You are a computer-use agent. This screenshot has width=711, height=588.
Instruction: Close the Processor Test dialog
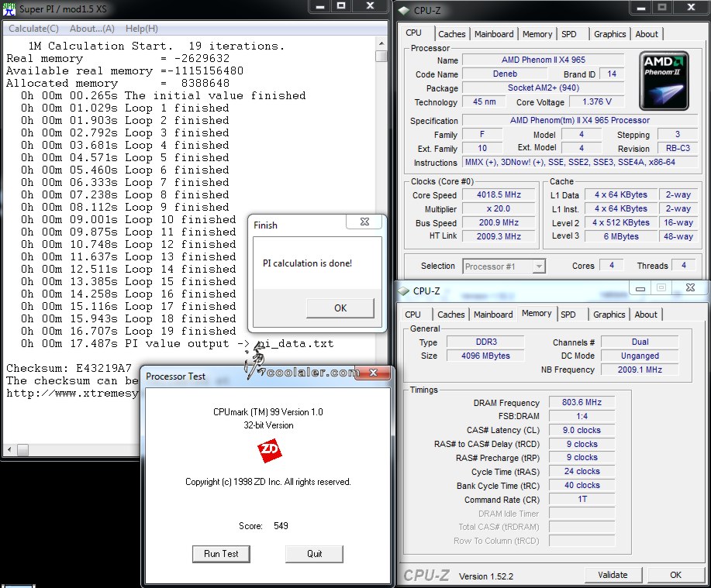coord(374,373)
